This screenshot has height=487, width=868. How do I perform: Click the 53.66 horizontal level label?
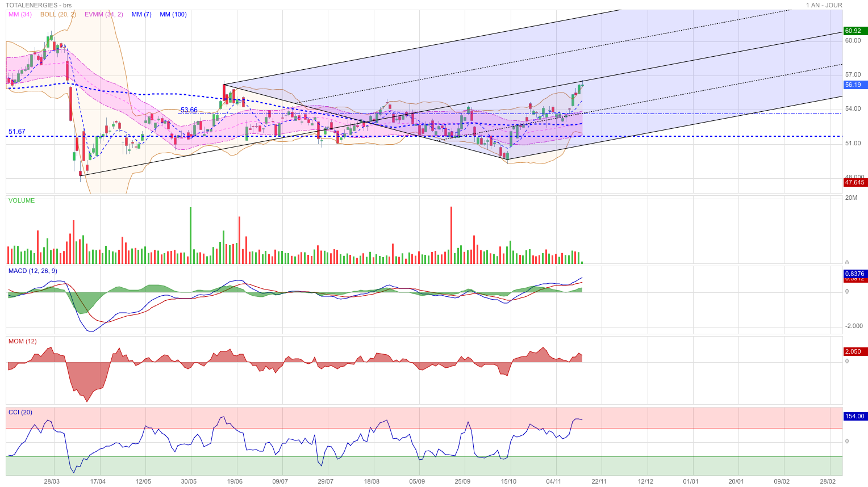tap(189, 110)
